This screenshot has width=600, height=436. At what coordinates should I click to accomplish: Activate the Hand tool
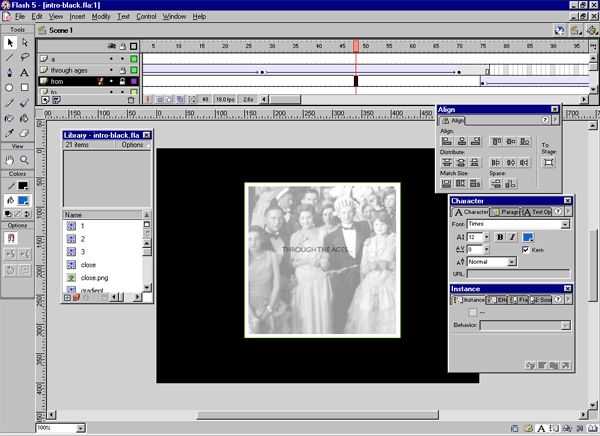[x=10, y=159]
